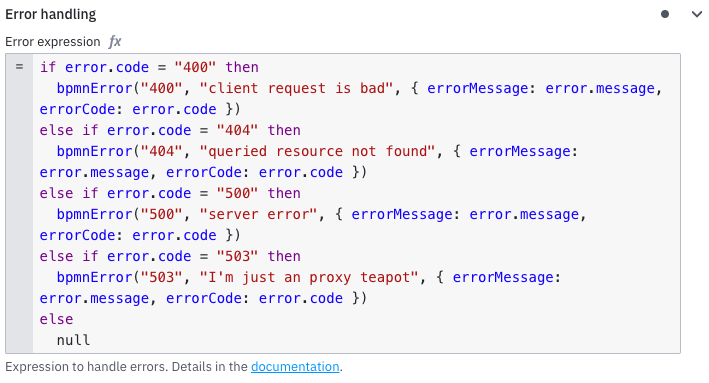The width and height of the screenshot is (709, 383).
Task: Collapse the Error handling section chevron
Action: click(x=697, y=14)
